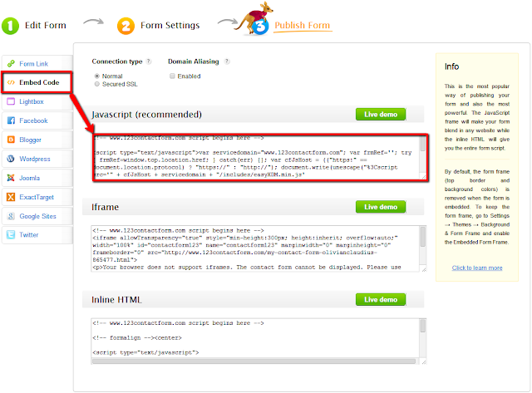Click the Iframe section heading
This screenshot has width=532, height=393.
tap(106, 207)
